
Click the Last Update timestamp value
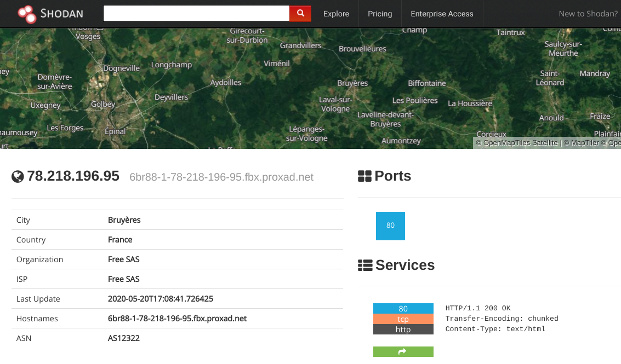pyautogui.click(x=161, y=299)
